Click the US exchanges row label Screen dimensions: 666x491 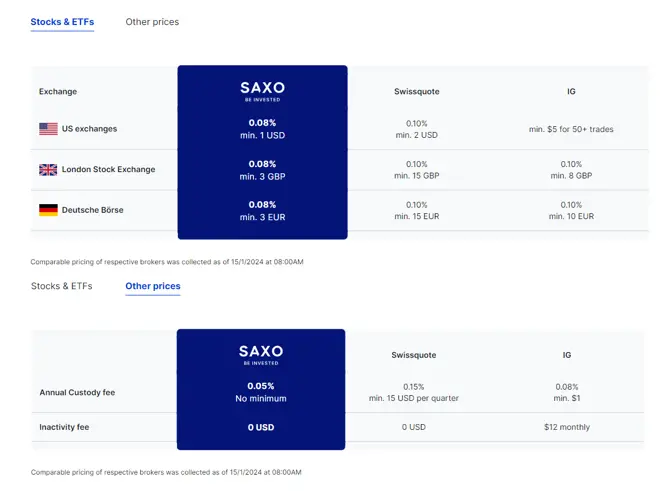click(x=89, y=129)
